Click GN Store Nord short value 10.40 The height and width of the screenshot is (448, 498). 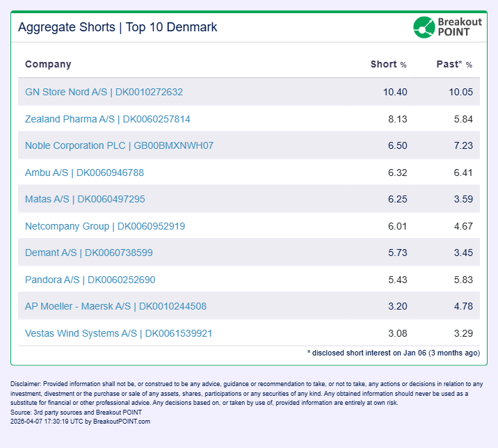395,92
